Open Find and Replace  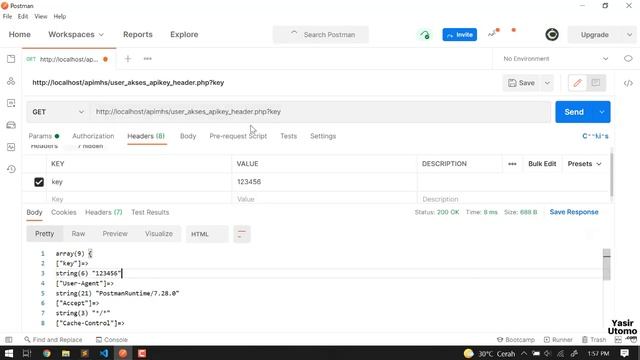(x=53, y=340)
